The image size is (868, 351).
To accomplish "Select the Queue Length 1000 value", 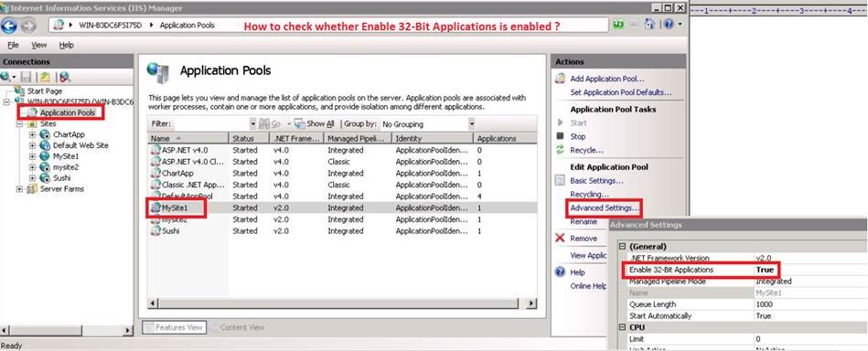I will click(764, 304).
